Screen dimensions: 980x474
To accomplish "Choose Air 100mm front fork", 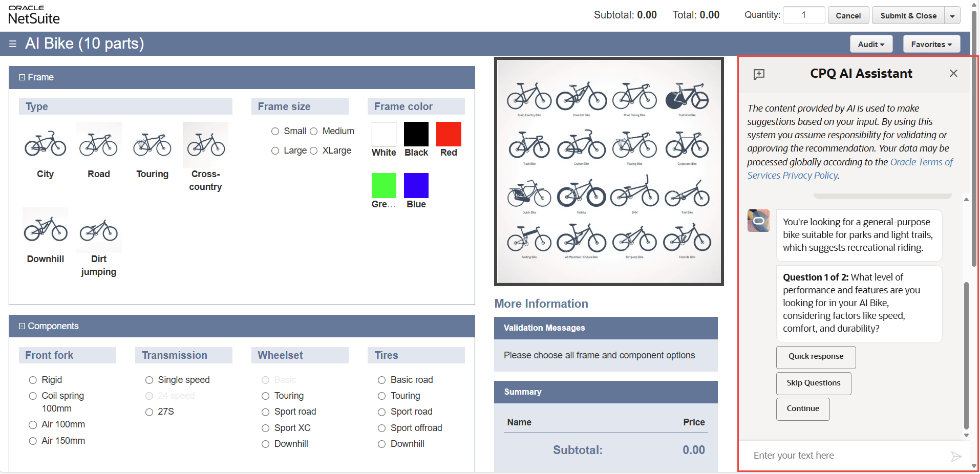I will tap(33, 425).
